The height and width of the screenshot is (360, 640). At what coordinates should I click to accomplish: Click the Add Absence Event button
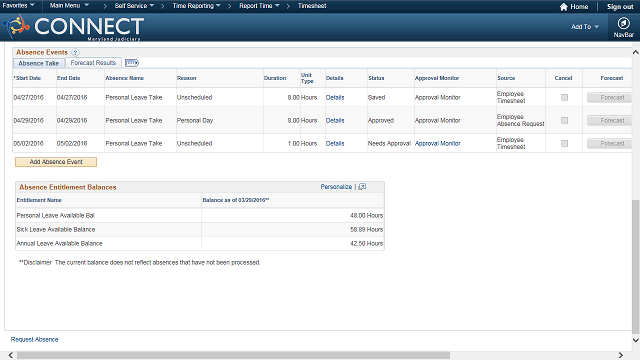click(56, 162)
